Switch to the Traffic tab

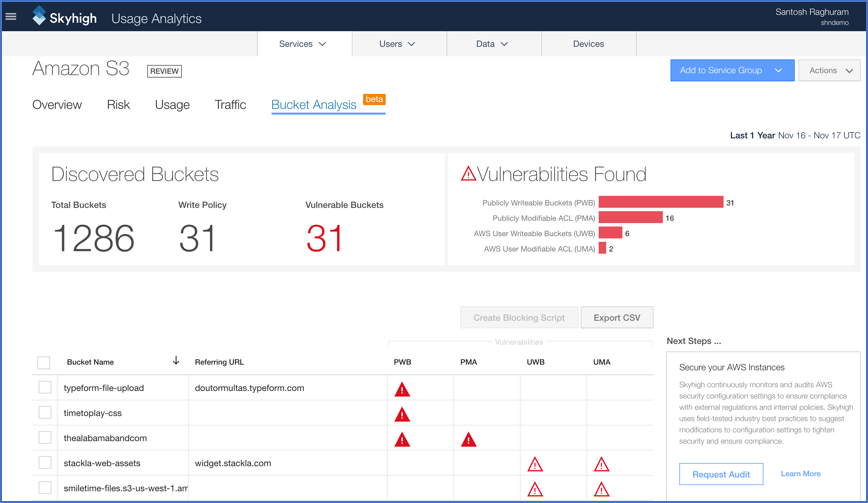coord(230,105)
